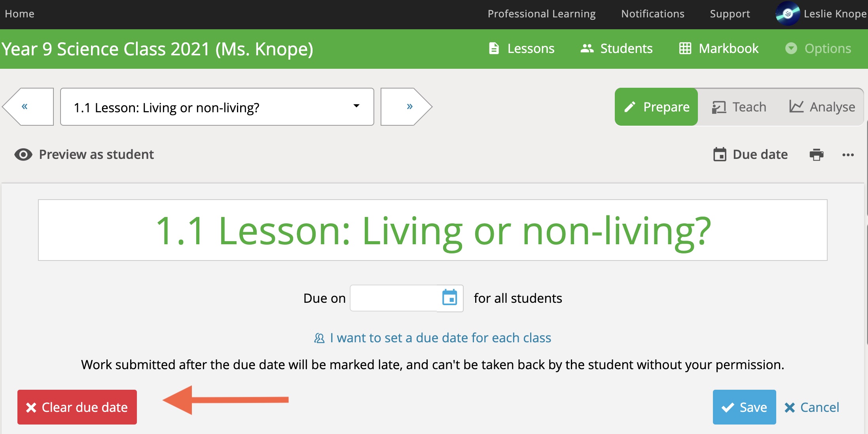Viewport: 868px width, 434px height.
Task: Click Leslie Knope's profile avatar
Action: (x=788, y=14)
